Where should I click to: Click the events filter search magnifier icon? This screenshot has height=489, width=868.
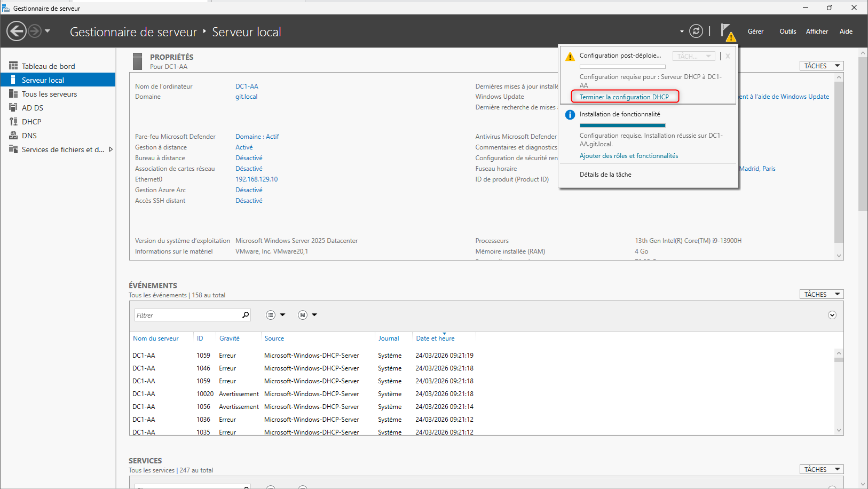click(246, 315)
